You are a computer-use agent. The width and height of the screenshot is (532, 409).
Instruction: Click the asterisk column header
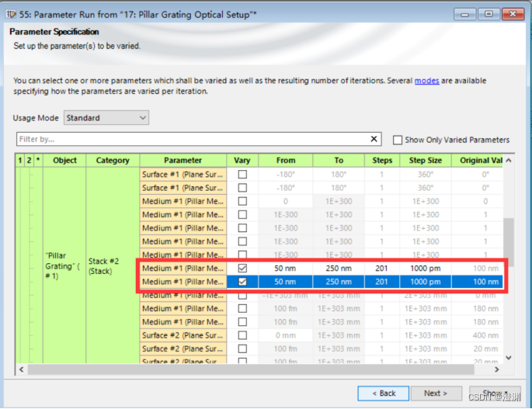[x=38, y=161]
